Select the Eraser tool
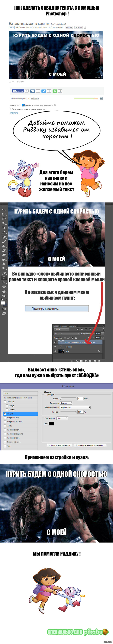Screen dimensions: 113x644 coord(4,255)
